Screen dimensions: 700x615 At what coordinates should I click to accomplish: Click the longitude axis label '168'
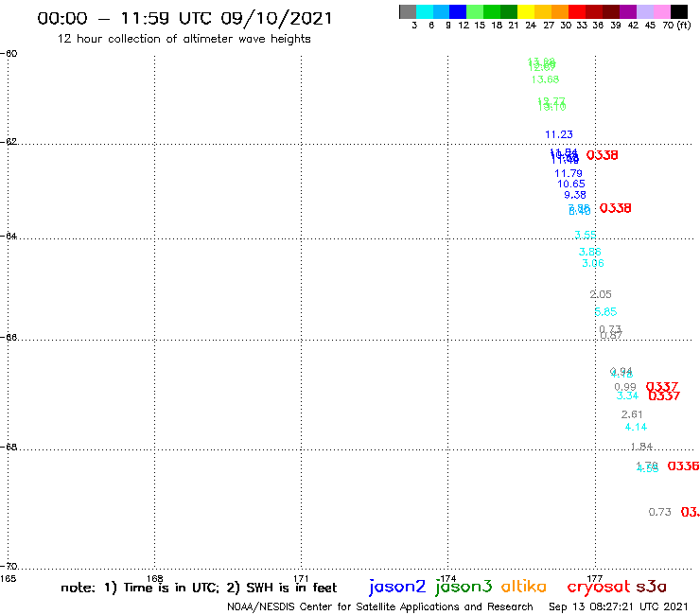click(x=155, y=579)
